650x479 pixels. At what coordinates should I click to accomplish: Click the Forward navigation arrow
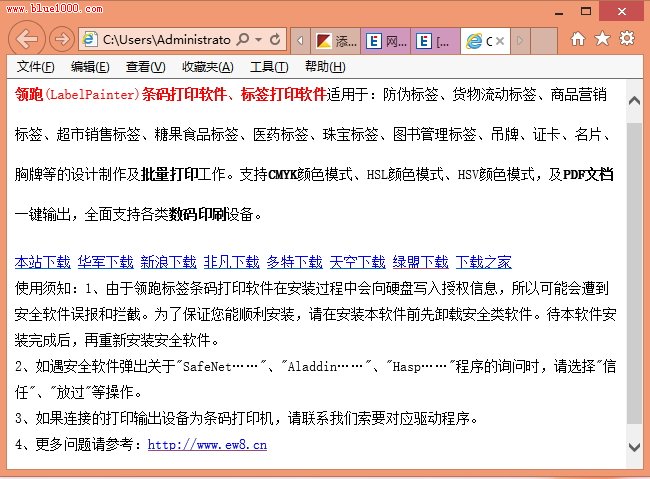click(62, 40)
